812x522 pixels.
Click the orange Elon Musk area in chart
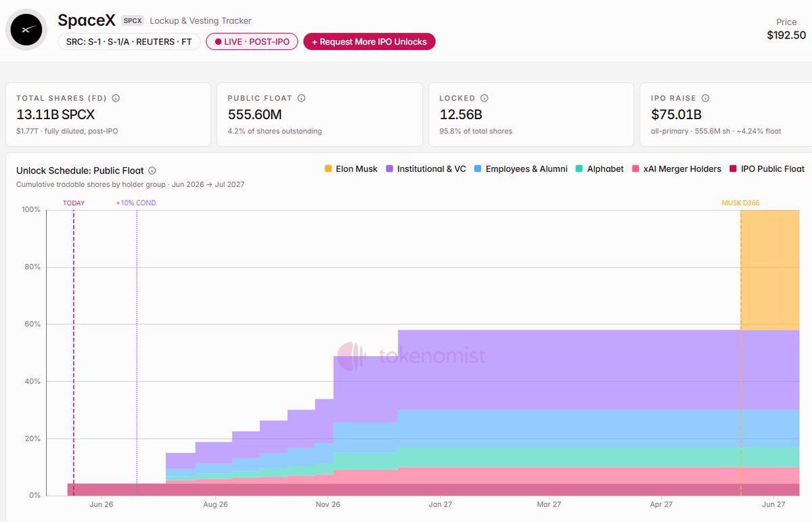tap(770, 269)
